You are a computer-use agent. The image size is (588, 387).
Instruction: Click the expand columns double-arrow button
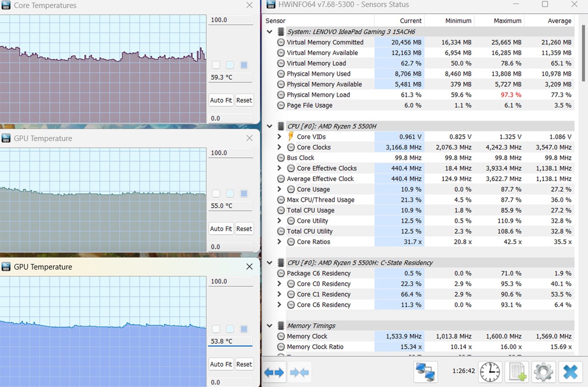tap(274, 372)
